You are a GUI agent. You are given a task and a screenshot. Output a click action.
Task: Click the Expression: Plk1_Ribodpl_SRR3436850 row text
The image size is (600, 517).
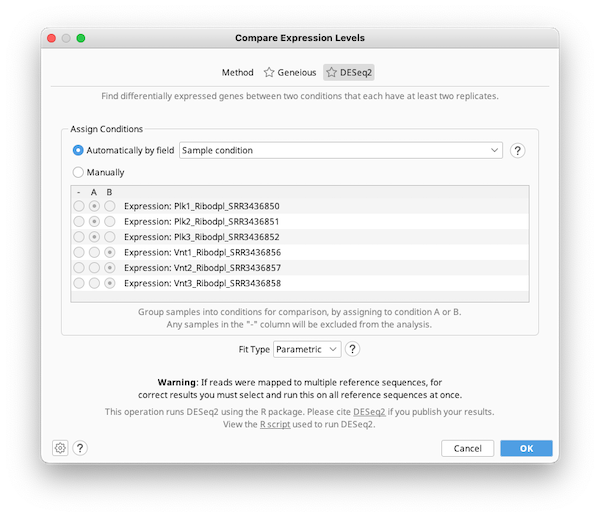tap(202, 206)
